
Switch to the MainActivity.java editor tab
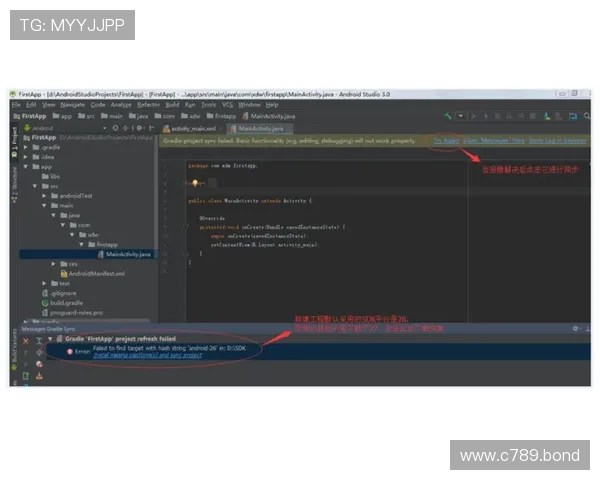259,129
